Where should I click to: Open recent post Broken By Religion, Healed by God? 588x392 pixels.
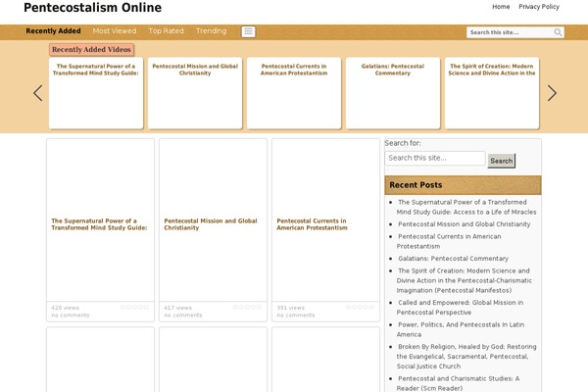coord(466,357)
